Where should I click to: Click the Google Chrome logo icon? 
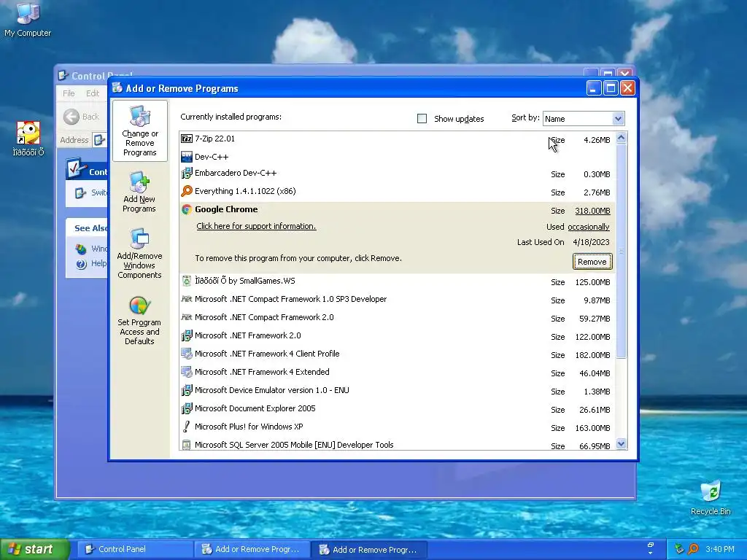pos(187,209)
